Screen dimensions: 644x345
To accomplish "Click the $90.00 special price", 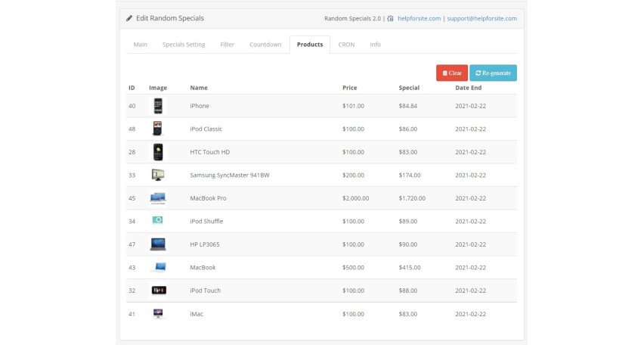I will point(408,244).
